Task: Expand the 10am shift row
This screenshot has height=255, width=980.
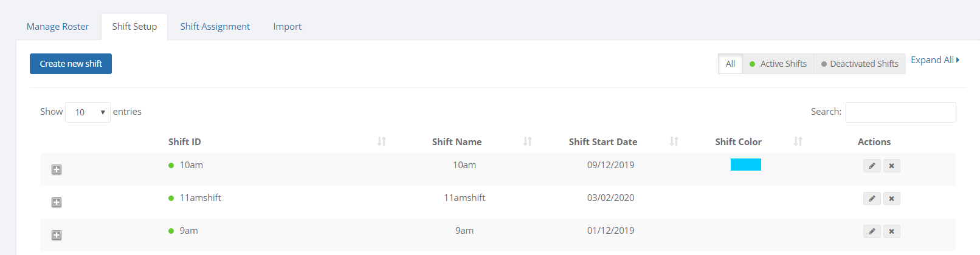Action: [x=57, y=169]
